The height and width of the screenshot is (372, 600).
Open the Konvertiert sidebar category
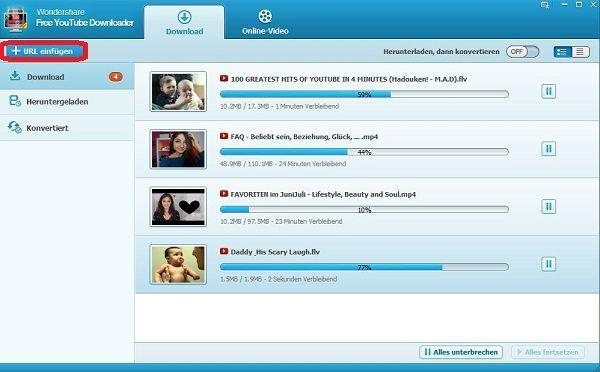tap(67, 128)
